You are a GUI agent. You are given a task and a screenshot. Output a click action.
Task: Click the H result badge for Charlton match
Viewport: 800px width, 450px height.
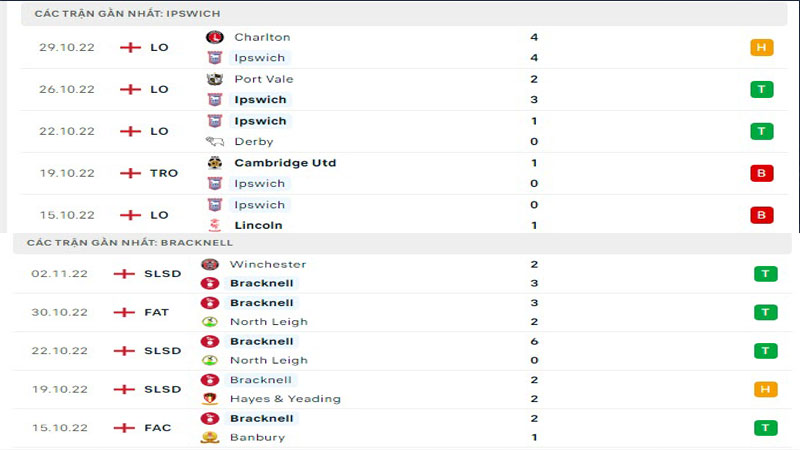point(761,47)
